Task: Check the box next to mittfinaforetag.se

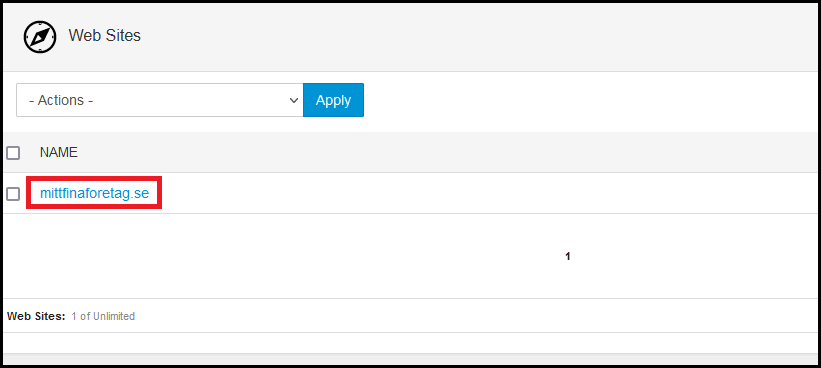Action: (x=13, y=194)
